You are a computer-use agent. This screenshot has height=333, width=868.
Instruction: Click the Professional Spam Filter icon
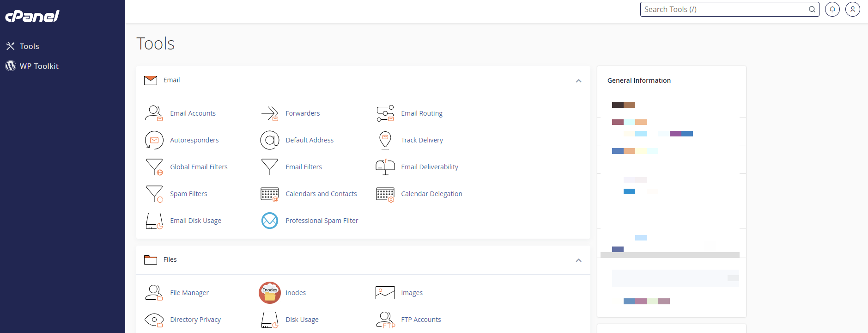coord(270,221)
